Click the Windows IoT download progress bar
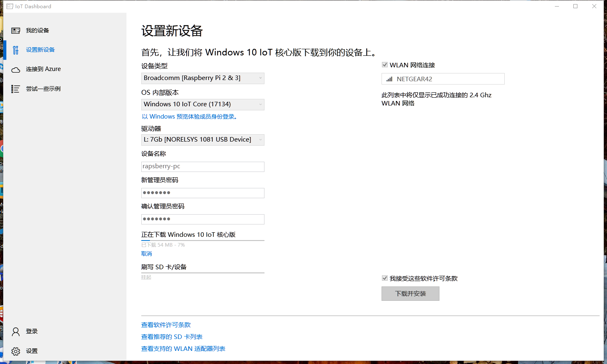Screen dimensions: 607x364 (x=203, y=240)
